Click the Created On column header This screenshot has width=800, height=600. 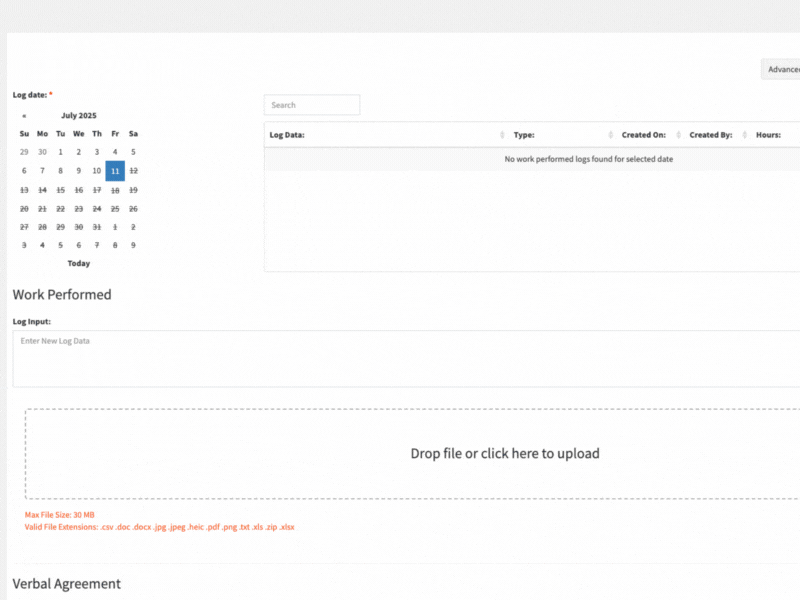click(643, 135)
